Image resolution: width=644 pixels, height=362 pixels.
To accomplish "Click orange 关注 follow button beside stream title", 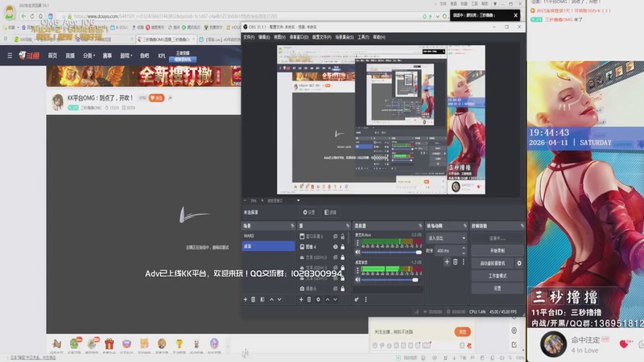I will click(x=156, y=98).
